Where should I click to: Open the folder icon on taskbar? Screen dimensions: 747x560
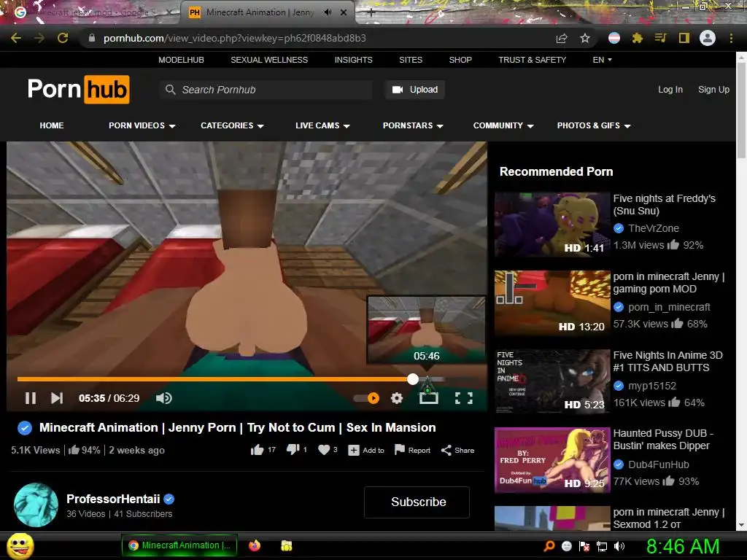286,545
